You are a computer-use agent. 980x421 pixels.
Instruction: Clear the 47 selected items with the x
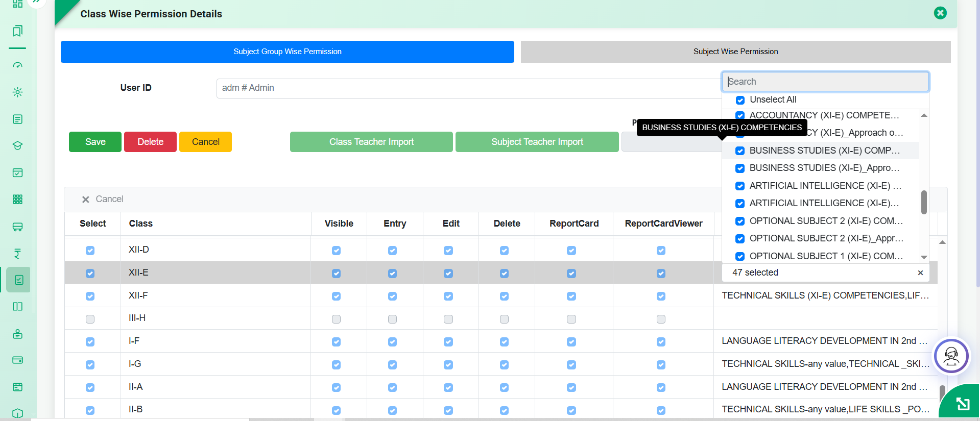click(x=920, y=273)
